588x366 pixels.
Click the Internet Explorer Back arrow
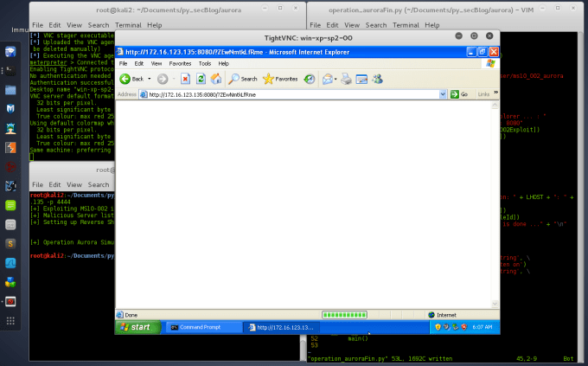pos(125,79)
